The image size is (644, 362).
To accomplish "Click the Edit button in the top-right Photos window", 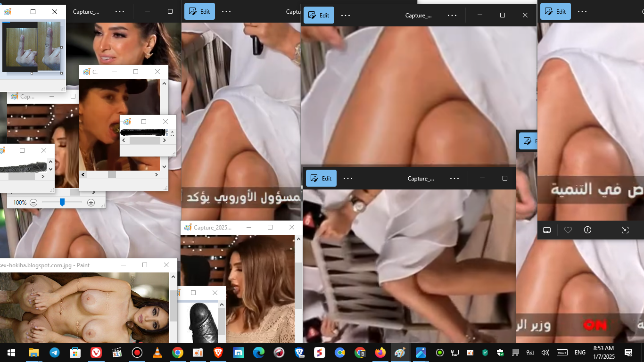I will [x=555, y=12].
